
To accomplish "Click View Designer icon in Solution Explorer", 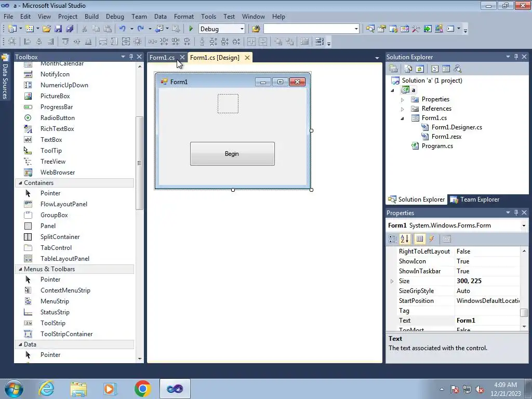I will tap(446, 69).
